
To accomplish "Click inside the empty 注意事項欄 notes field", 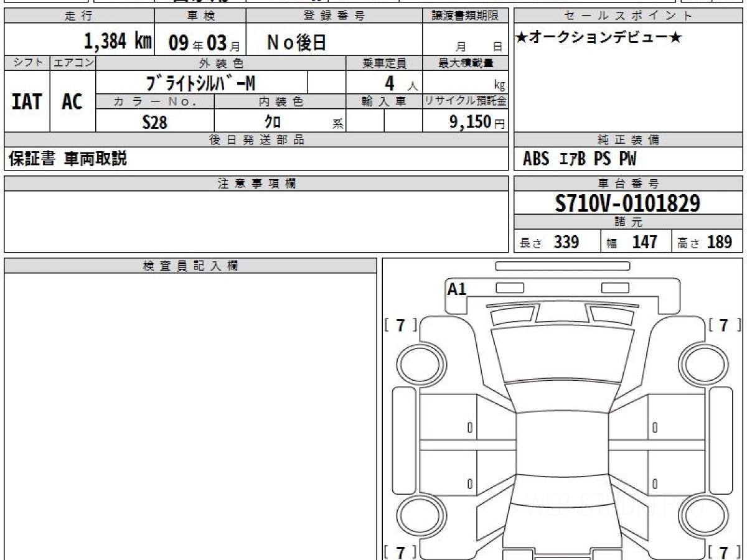I will click(256, 221).
